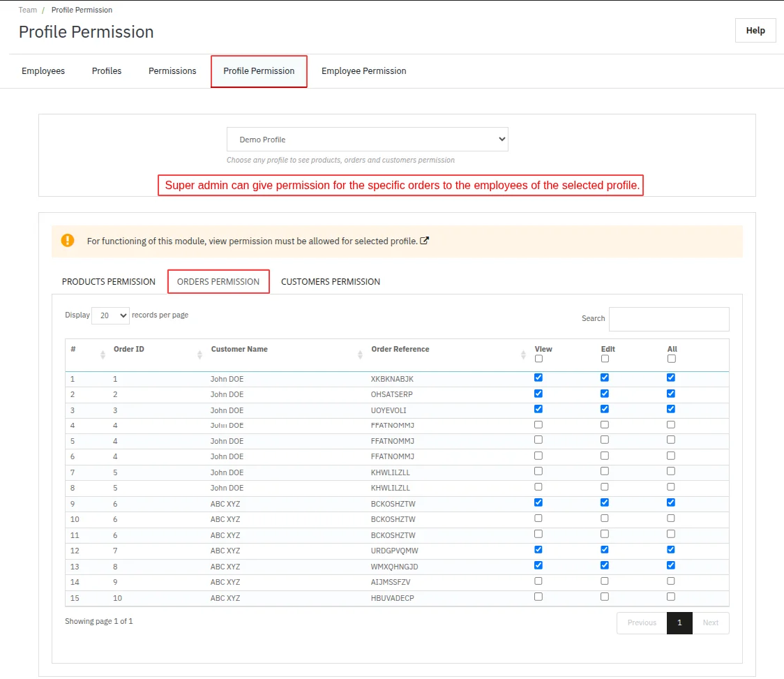Select the Customers Permission tab
Viewport: 784px width, 679px height.
[x=331, y=282]
